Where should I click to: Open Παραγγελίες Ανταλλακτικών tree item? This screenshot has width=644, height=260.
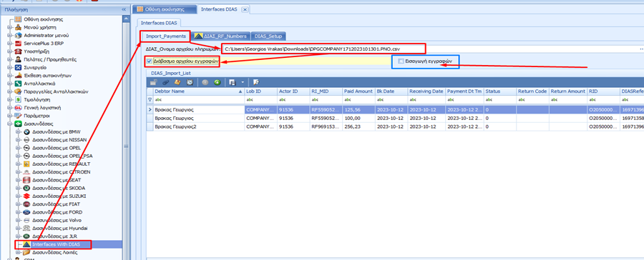(56, 92)
